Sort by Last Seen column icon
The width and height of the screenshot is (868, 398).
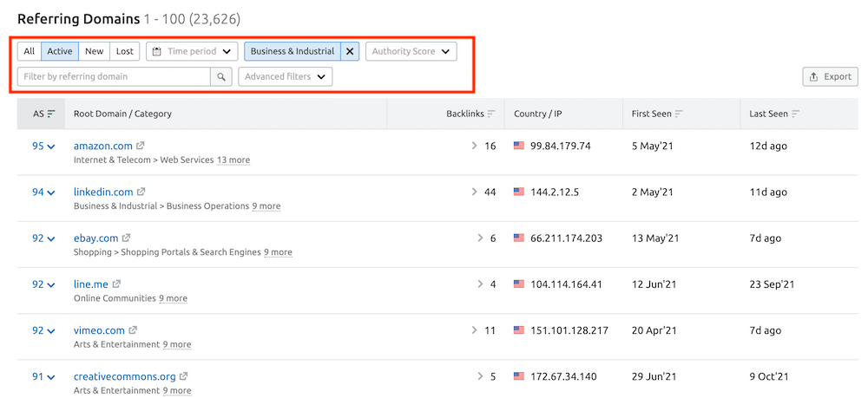[x=796, y=114]
